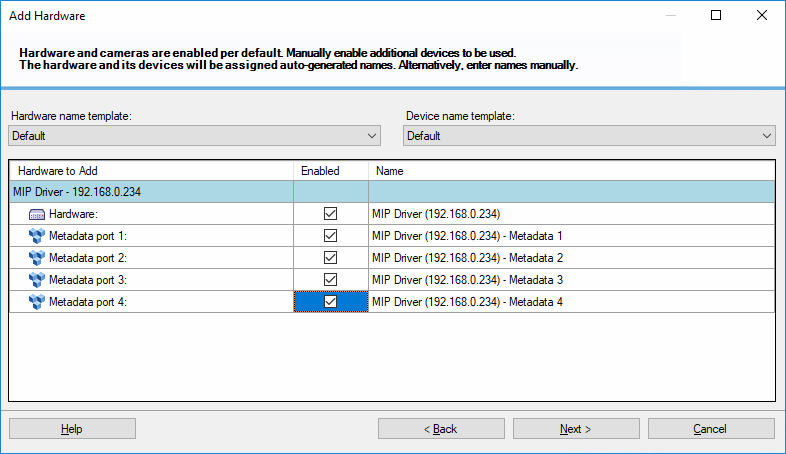The image size is (786, 454).
Task: Click the Metadata port 4 cube icon
Action: pyautogui.click(x=37, y=302)
